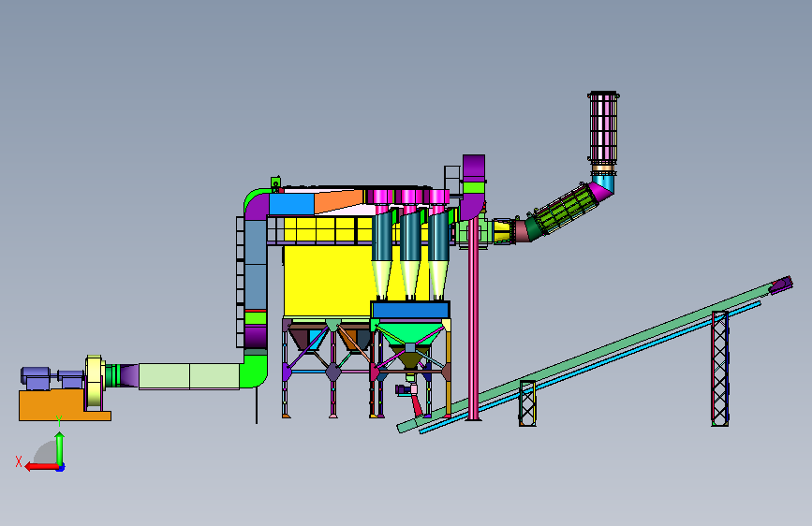Select the large yellow baghouse body
Screen dimensions: 812x526
(327, 280)
